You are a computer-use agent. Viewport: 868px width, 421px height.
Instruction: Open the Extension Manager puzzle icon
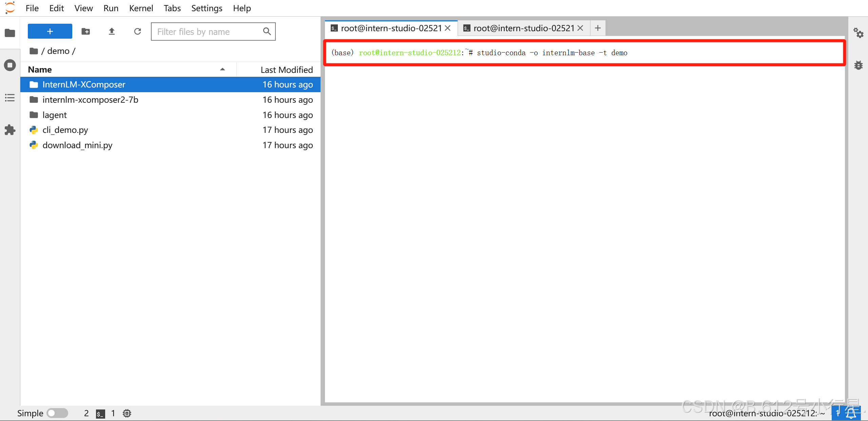(x=10, y=130)
